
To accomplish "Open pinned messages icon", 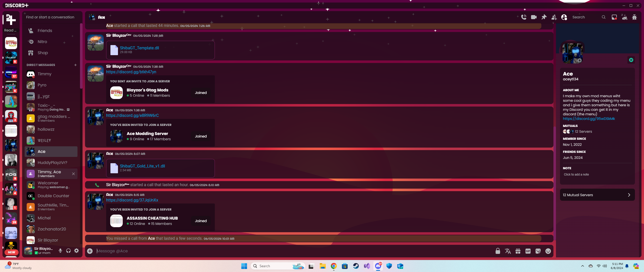I will coord(544,17).
